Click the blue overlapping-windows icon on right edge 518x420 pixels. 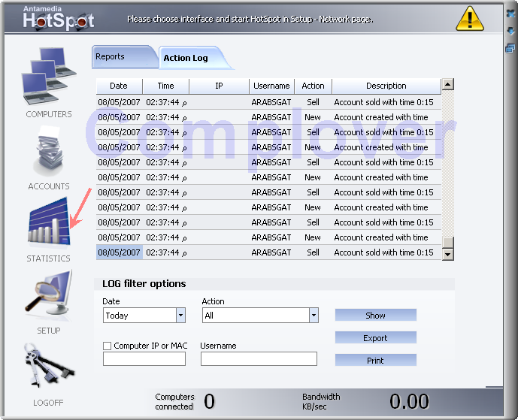tap(510, 48)
